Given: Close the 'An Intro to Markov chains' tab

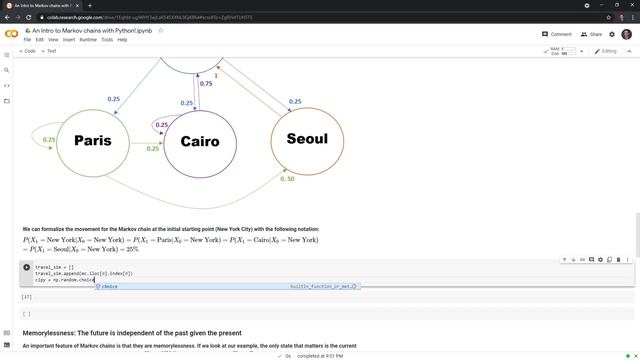Looking at the screenshot, I should pos(77,6).
